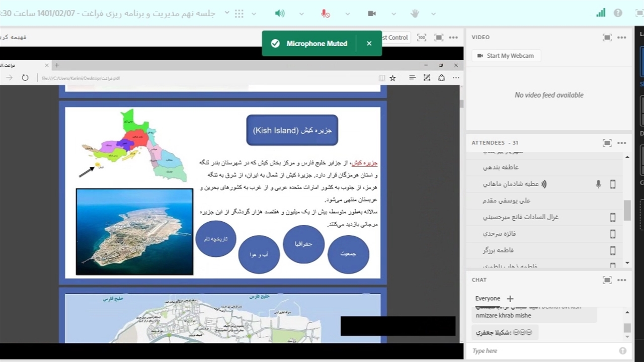The height and width of the screenshot is (362, 644).
Task: Open the Video pod options menu
Action: [622, 37]
